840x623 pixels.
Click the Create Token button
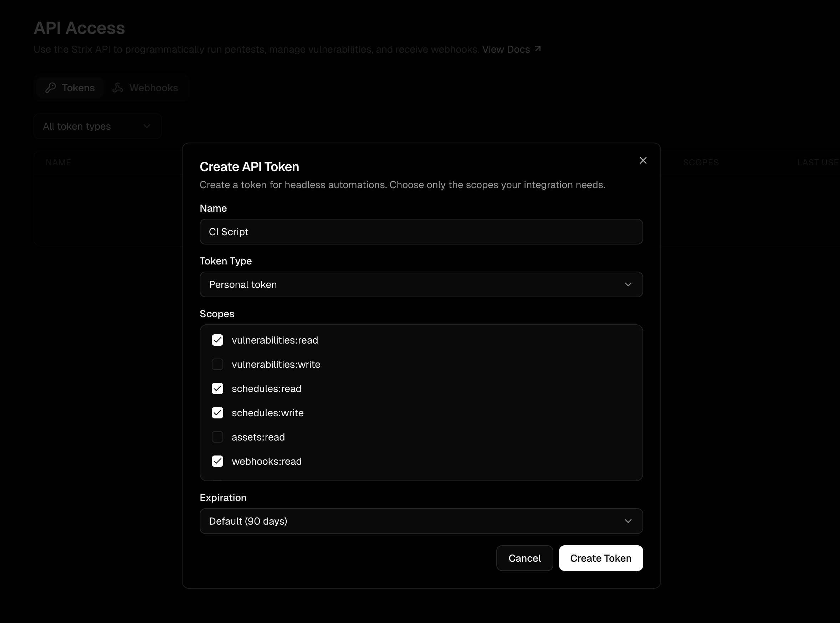[601, 558]
